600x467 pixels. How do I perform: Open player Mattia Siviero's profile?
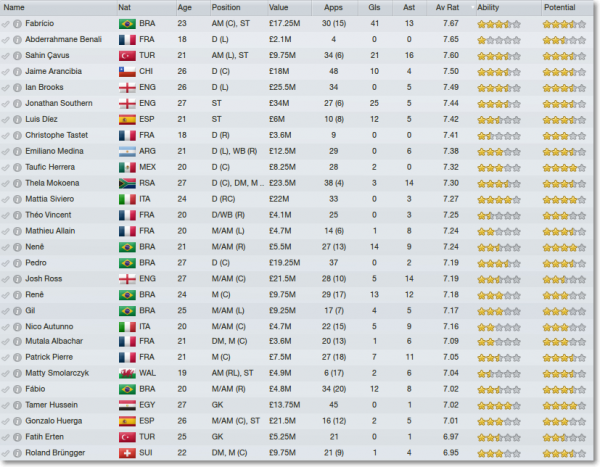pyautogui.click(x=50, y=199)
